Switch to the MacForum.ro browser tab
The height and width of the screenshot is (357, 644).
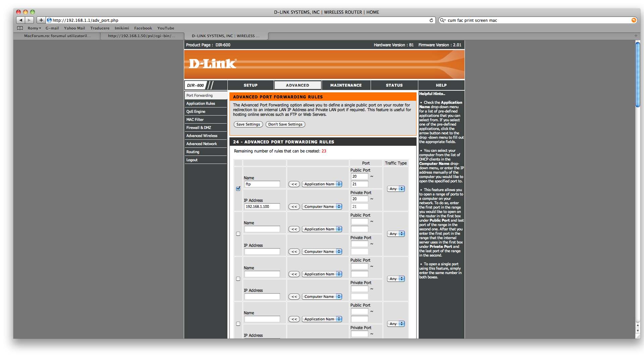point(57,36)
